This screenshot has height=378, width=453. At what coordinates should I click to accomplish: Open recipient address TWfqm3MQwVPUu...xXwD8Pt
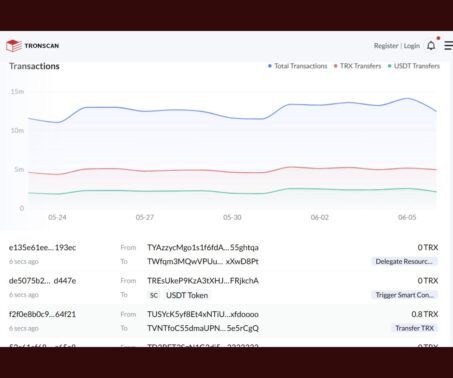tap(203, 261)
